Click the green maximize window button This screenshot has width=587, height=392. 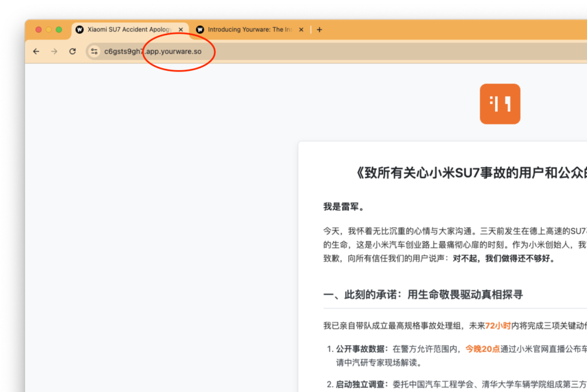click(59, 29)
